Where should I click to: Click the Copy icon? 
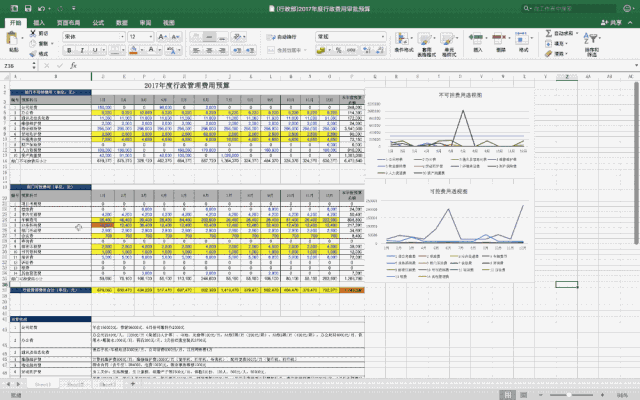coord(33,43)
